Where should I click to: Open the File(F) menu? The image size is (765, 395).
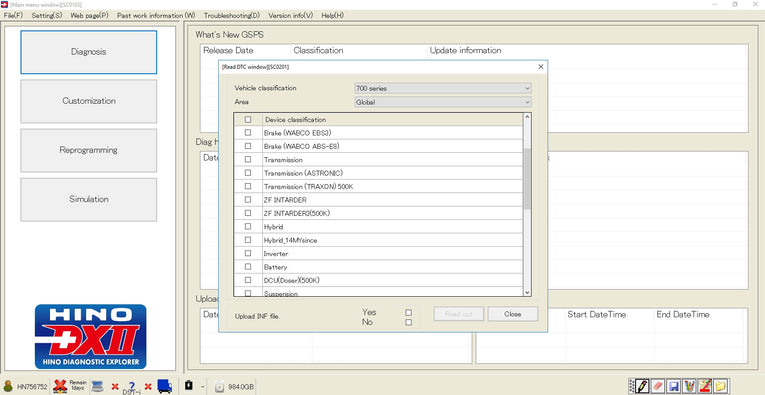pos(13,15)
